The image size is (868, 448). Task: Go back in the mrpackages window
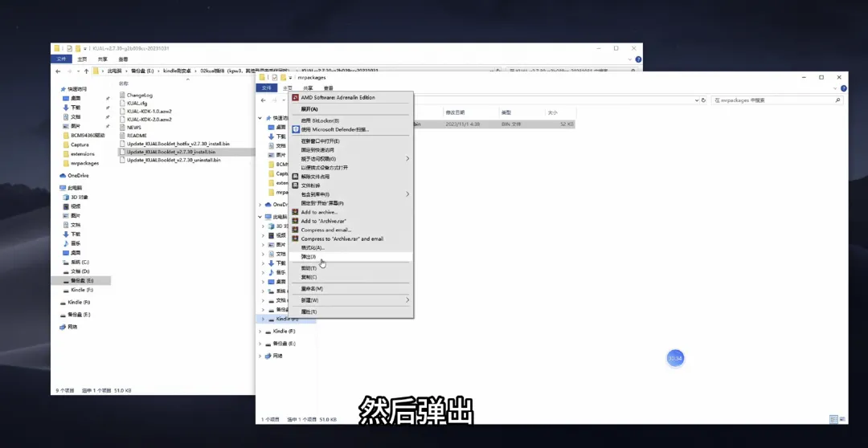pyautogui.click(x=263, y=100)
